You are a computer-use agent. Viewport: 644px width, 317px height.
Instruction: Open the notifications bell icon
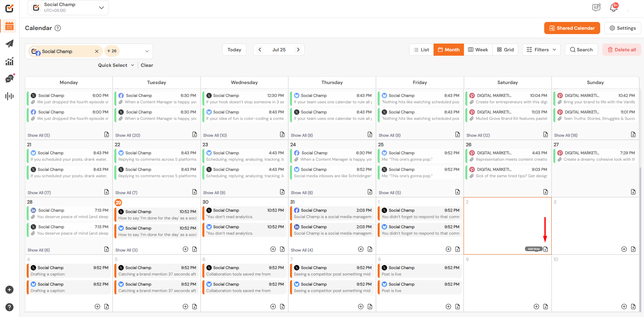click(x=614, y=7)
